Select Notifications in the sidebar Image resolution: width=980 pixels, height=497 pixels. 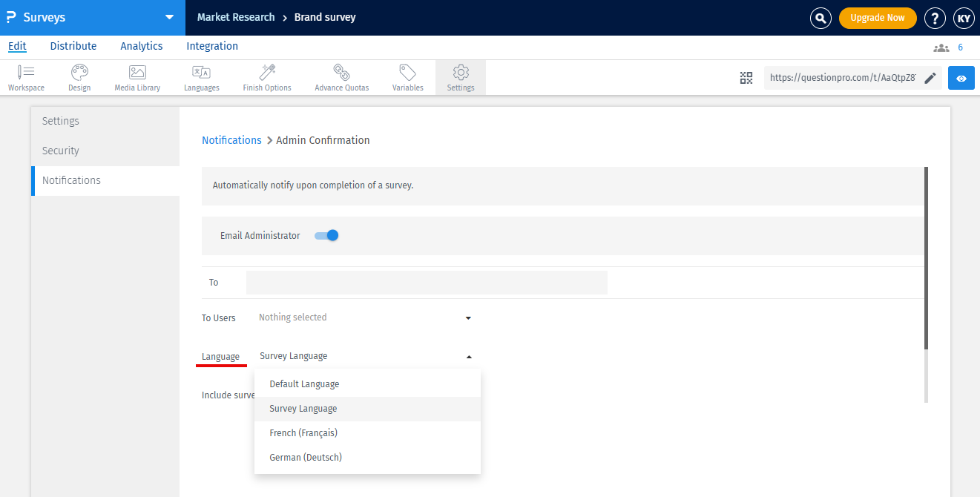105,180
